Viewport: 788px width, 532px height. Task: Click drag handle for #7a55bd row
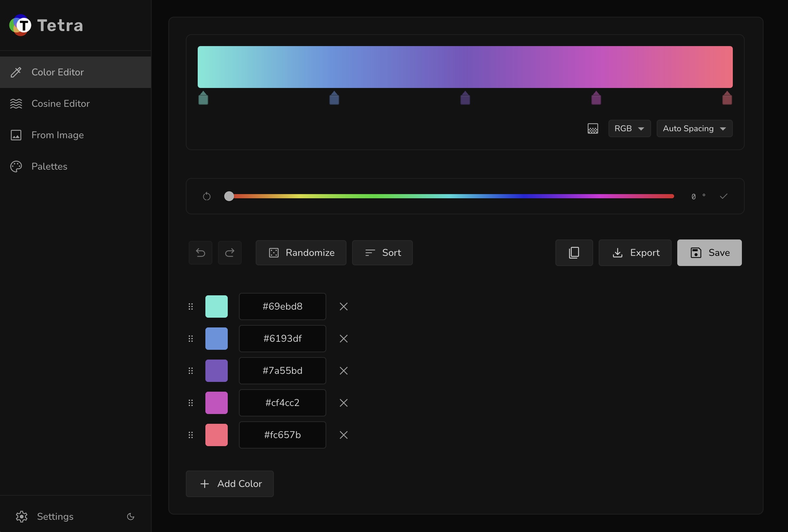(x=191, y=371)
